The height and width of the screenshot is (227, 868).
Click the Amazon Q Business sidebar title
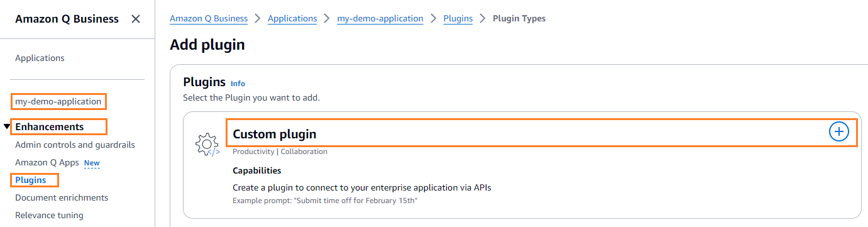click(x=67, y=19)
